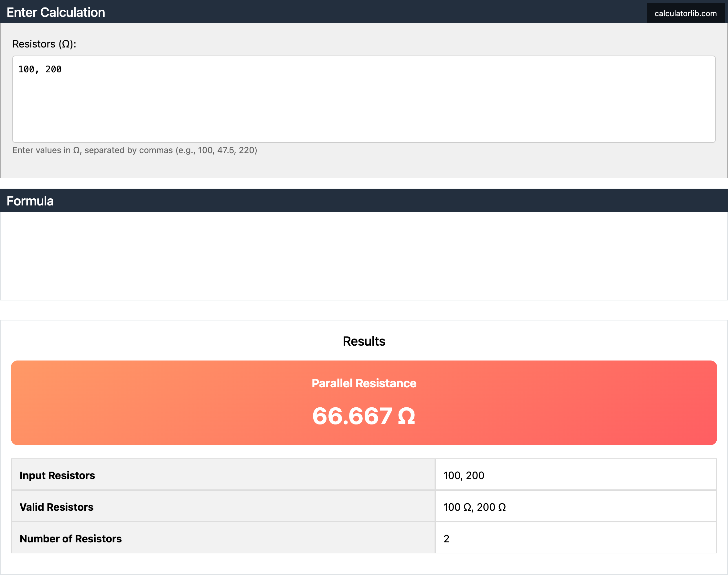This screenshot has height=575, width=728.
Task: Click the Valid Resistors row label
Action: point(57,507)
